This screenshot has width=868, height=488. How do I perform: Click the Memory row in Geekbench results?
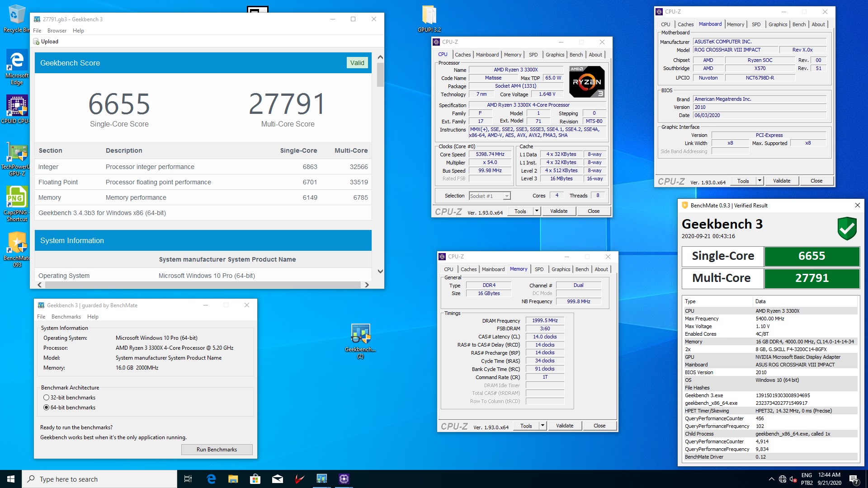point(203,197)
